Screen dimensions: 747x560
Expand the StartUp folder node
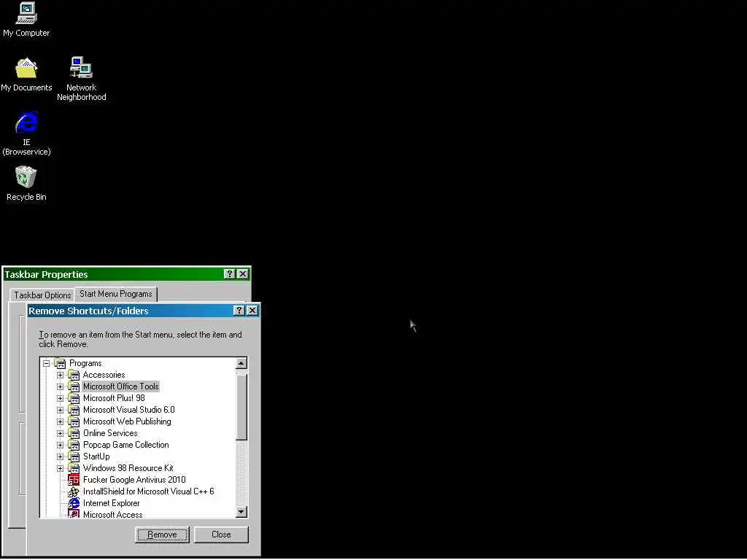(60, 457)
